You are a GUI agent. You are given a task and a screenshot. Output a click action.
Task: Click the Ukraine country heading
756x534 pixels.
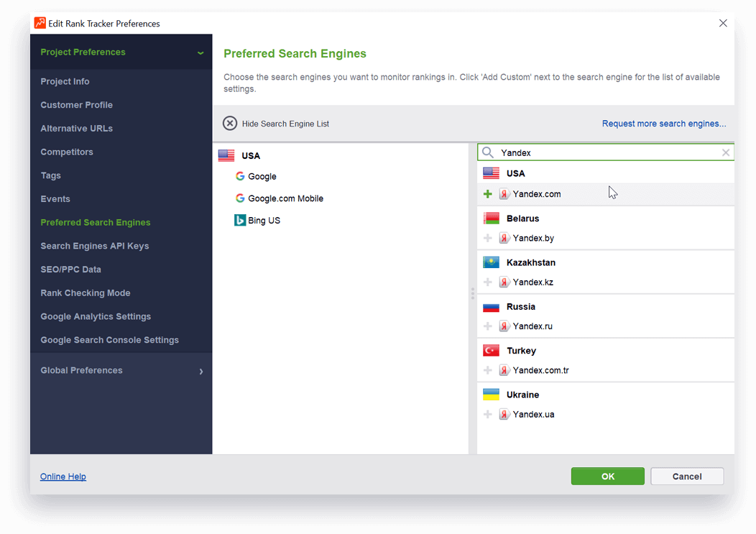(522, 395)
